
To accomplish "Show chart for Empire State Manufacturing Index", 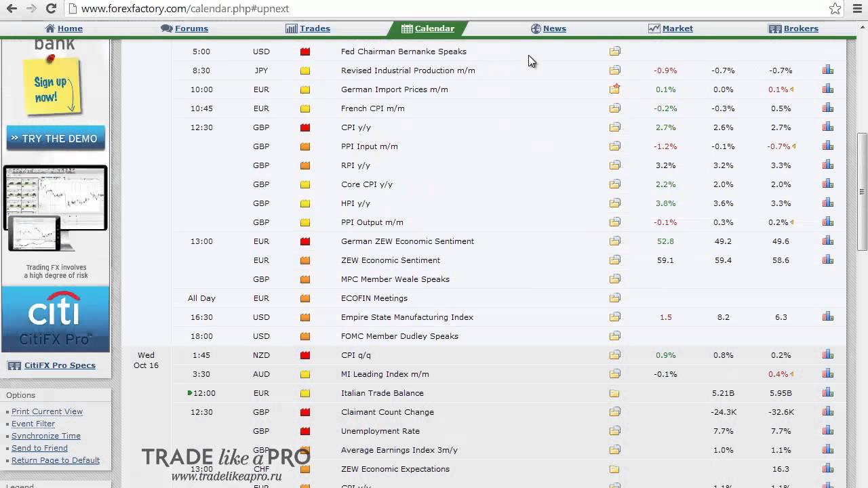I will pos(828,317).
